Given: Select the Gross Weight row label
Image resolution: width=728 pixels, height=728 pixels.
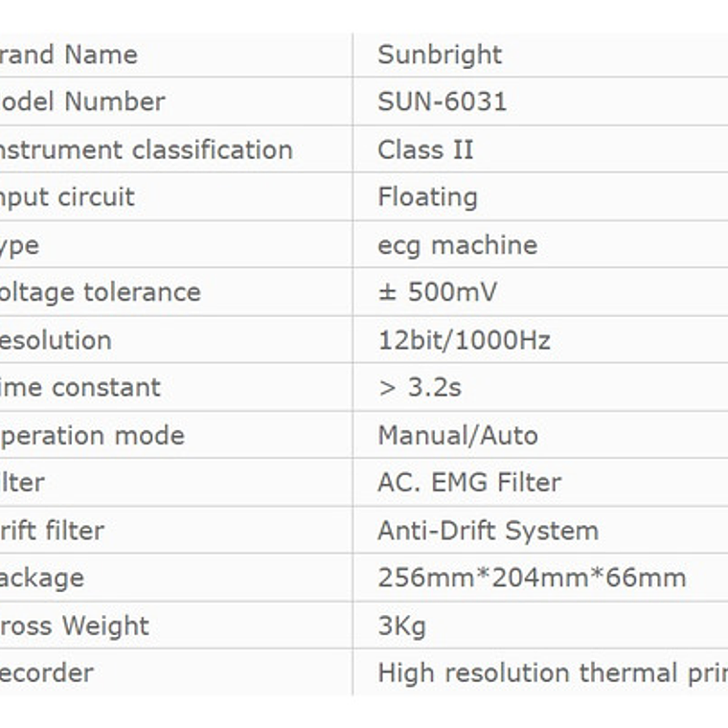Looking at the screenshot, I should (x=74, y=626).
